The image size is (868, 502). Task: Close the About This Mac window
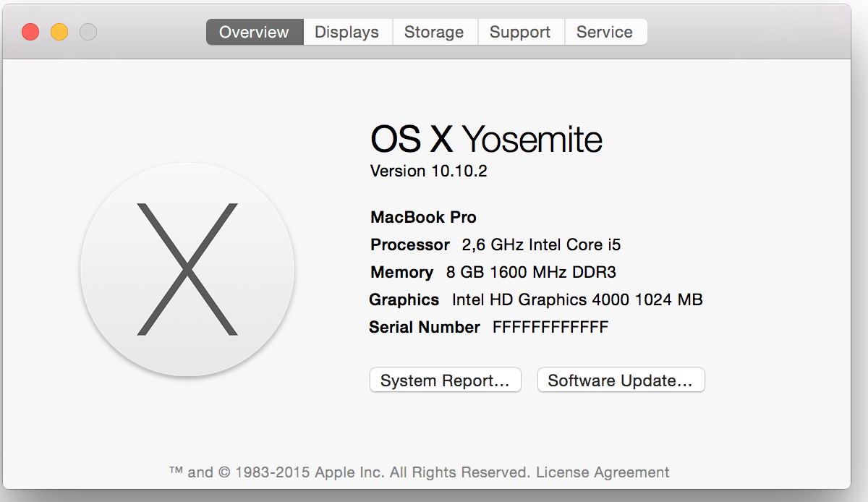tap(30, 32)
